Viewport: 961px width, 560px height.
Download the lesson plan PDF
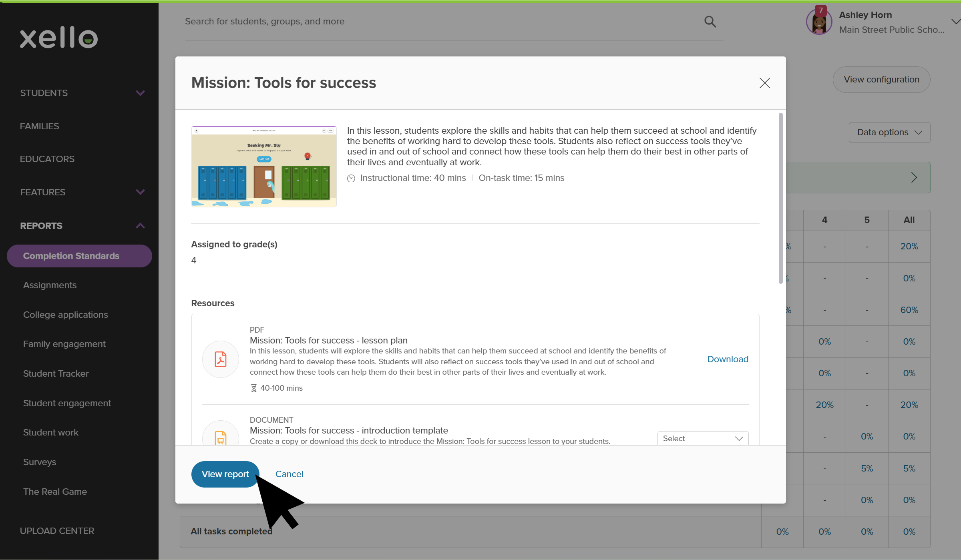click(728, 359)
